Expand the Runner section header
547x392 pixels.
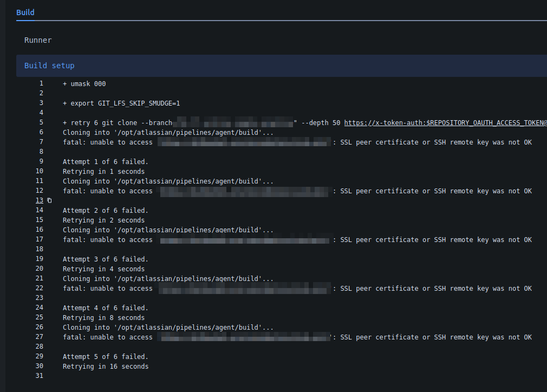[x=37, y=40]
